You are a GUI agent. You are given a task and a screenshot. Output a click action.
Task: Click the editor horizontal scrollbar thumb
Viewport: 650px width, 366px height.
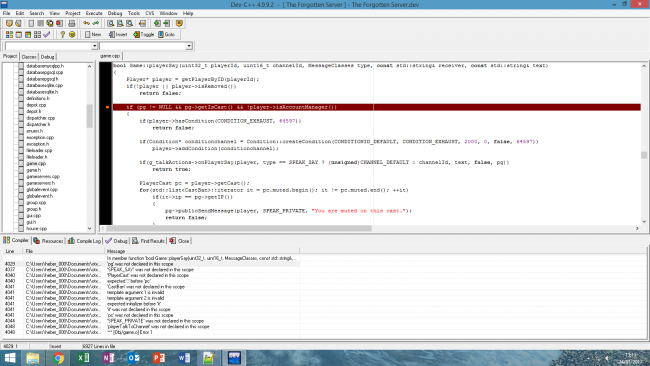coord(239,228)
